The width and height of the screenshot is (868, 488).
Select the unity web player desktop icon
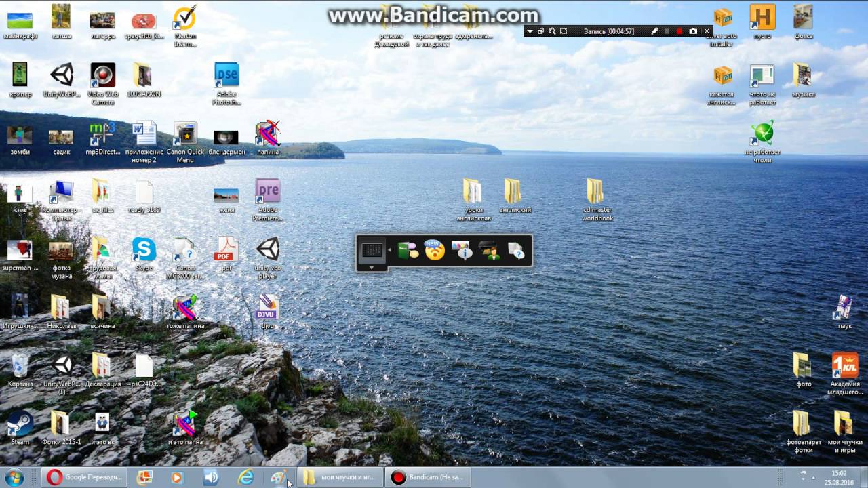[268, 258]
